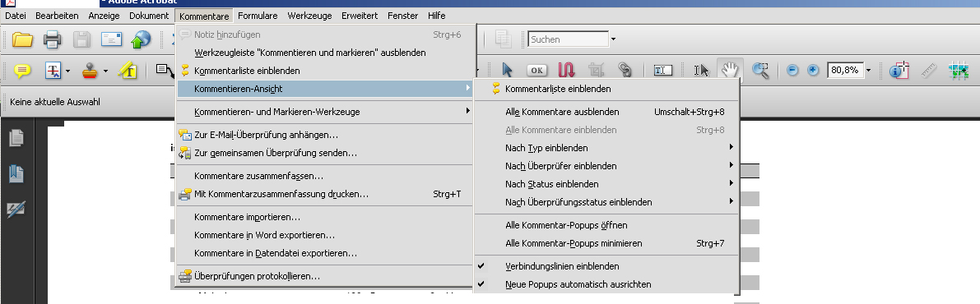Image resolution: width=980 pixels, height=304 pixels.
Task: Open the Hilfe menu
Action: 437,16
